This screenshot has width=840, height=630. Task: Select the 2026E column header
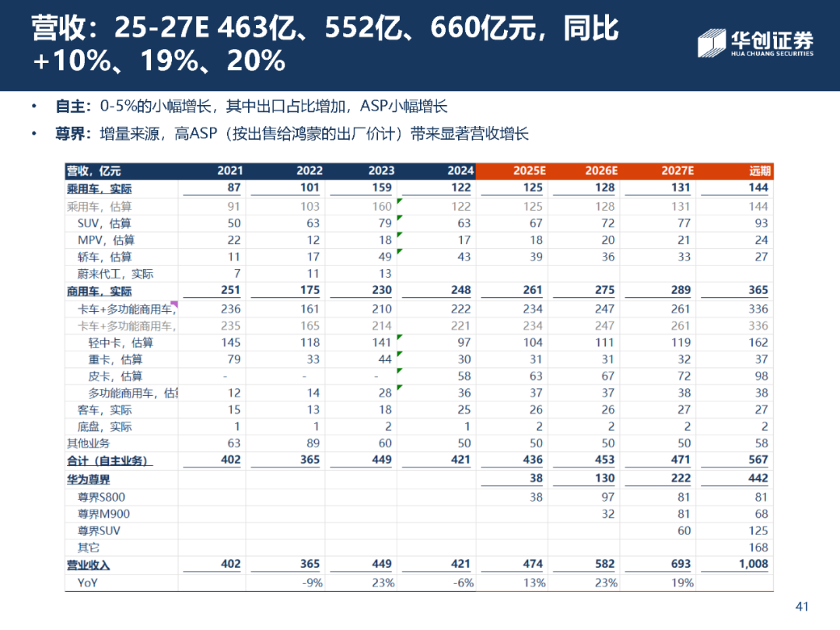[x=601, y=171]
